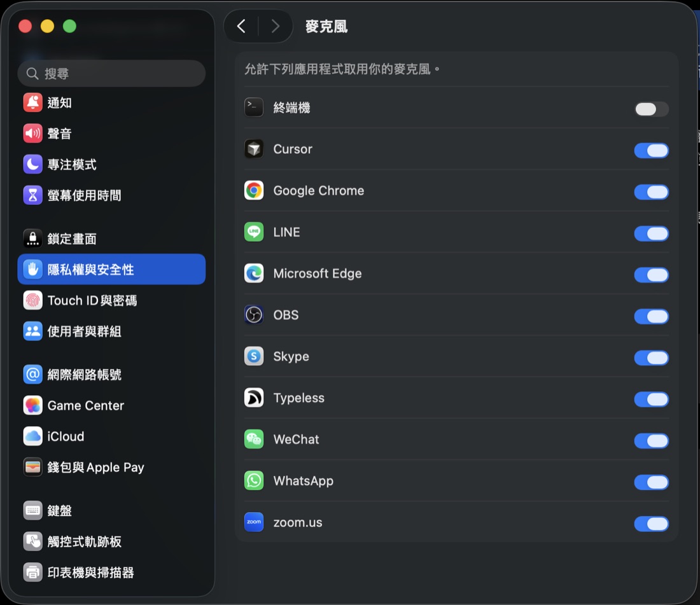Open 錢包與 Apple Pay settings
700x605 pixels.
(111, 467)
